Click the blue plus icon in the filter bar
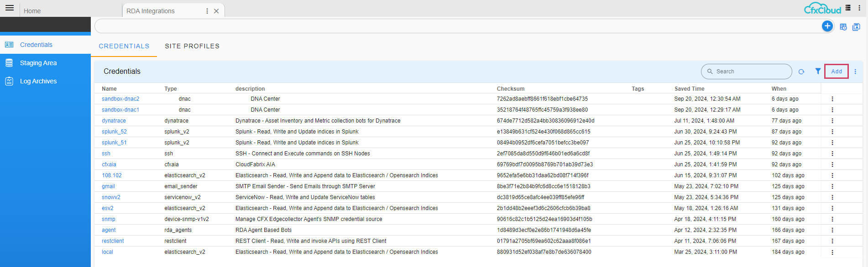The image size is (868, 267). tap(827, 26)
